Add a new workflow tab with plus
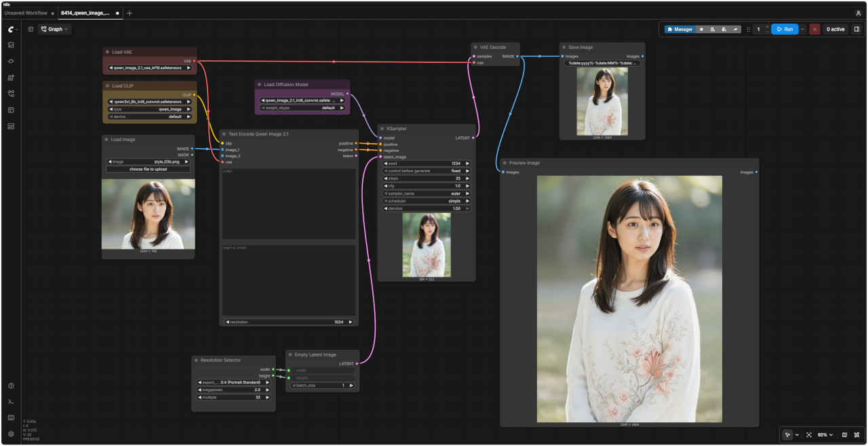The height and width of the screenshot is (446, 868). 130,13
